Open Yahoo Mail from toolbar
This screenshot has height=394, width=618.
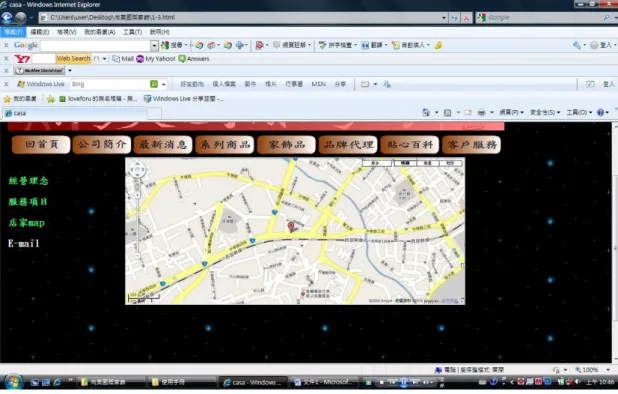(123, 59)
